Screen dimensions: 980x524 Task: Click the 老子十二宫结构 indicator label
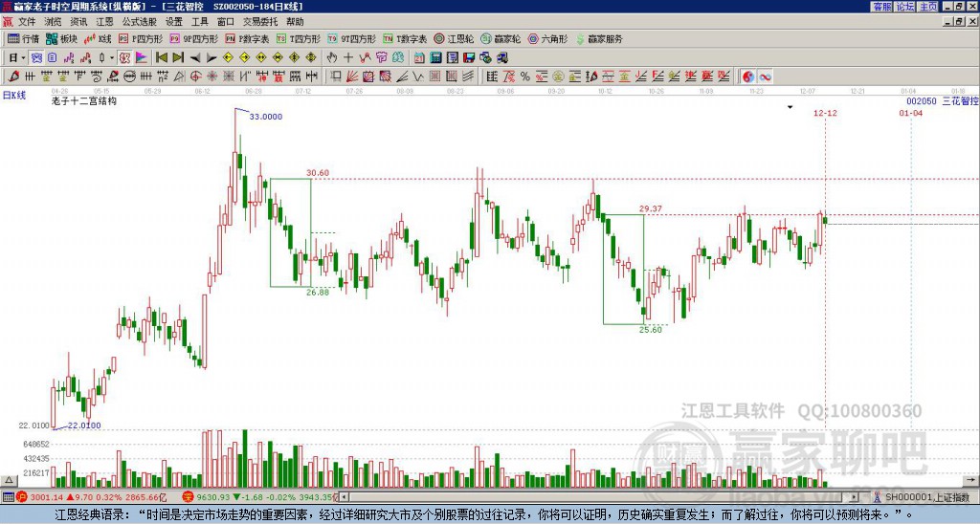(84, 101)
